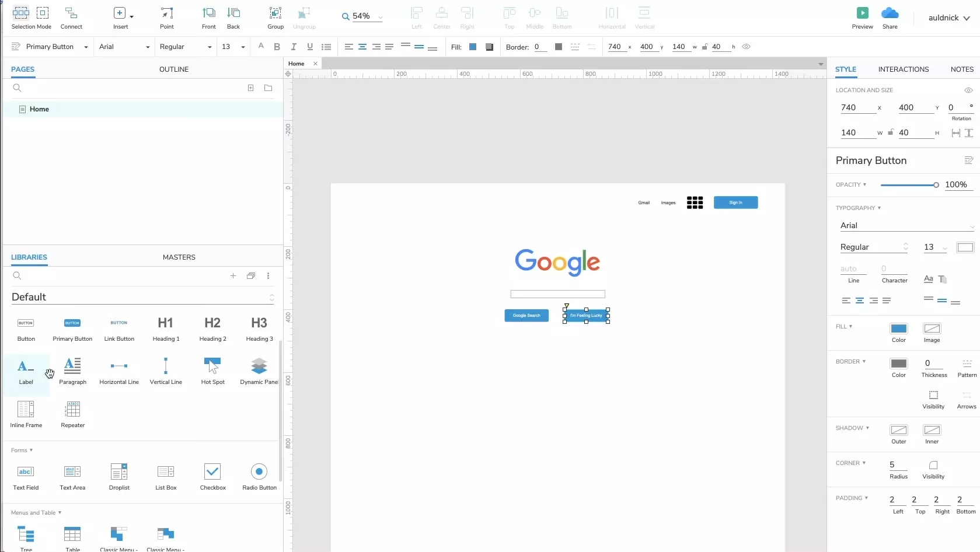
Task: Open the auldnick account menu
Action: pos(949,18)
